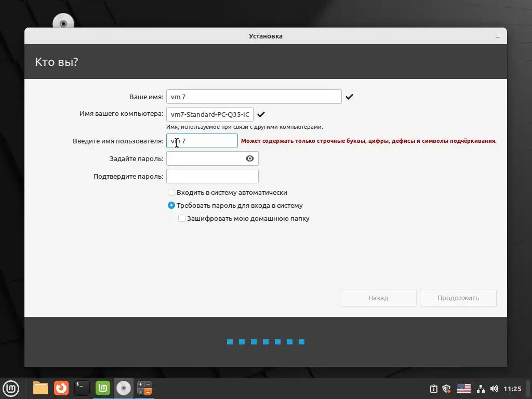Screen dimensions: 532x399
Task: Click the Установка window title
Action: (265, 36)
